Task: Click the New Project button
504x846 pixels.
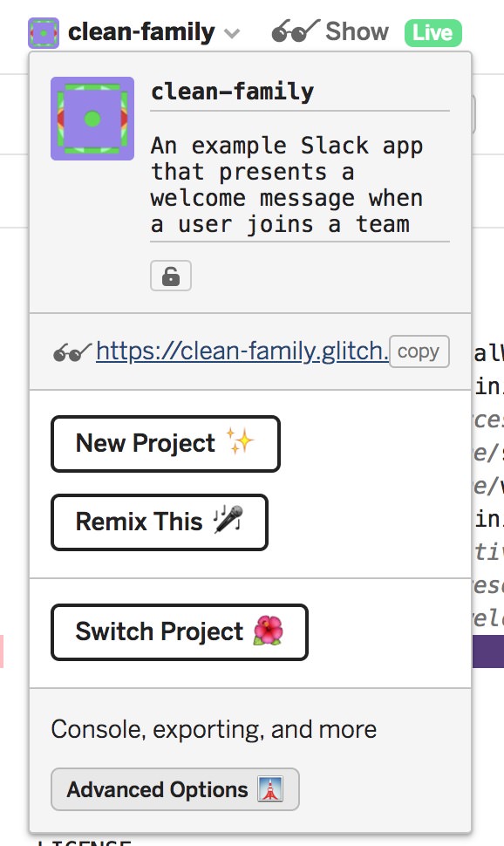Action: (x=165, y=443)
